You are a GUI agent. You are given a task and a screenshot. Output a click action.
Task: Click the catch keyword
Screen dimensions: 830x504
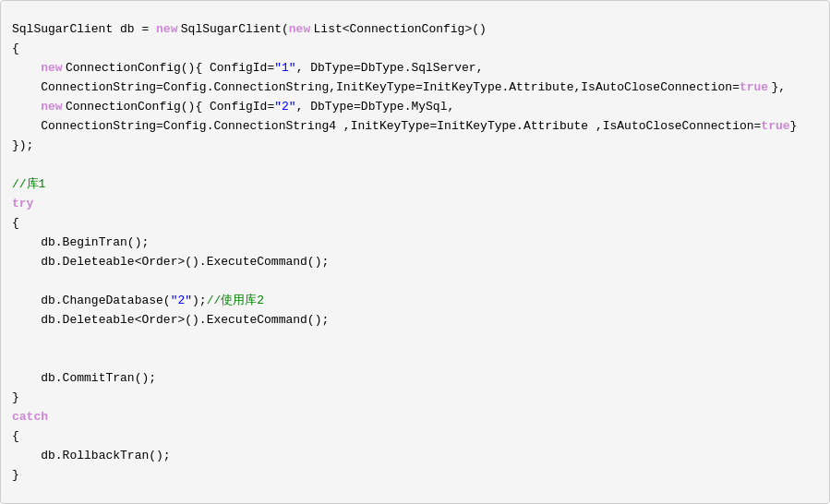30,417
